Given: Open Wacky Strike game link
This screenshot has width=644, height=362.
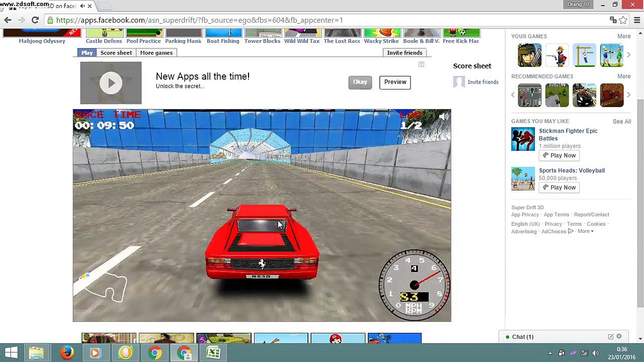Looking at the screenshot, I should click(x=381, y=41).
